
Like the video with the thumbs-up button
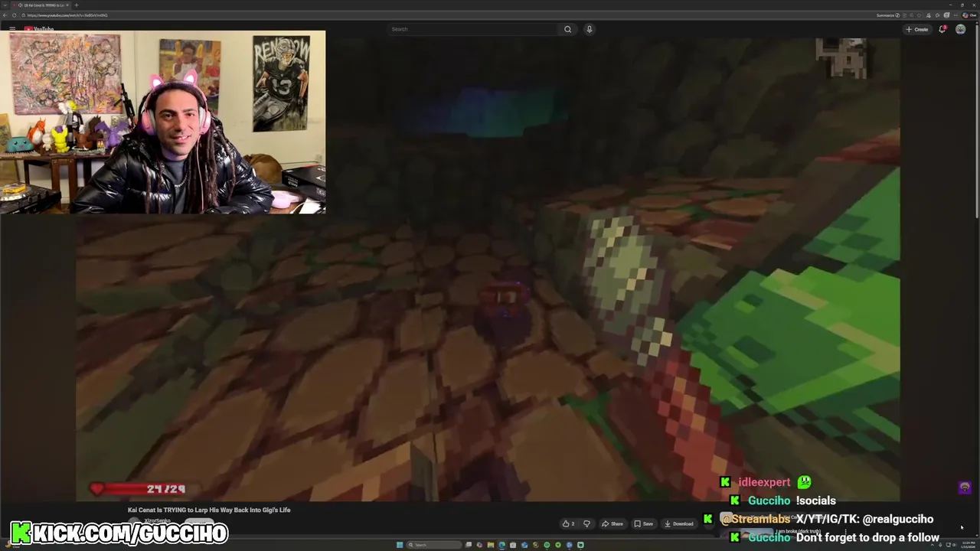pos(568,523)
